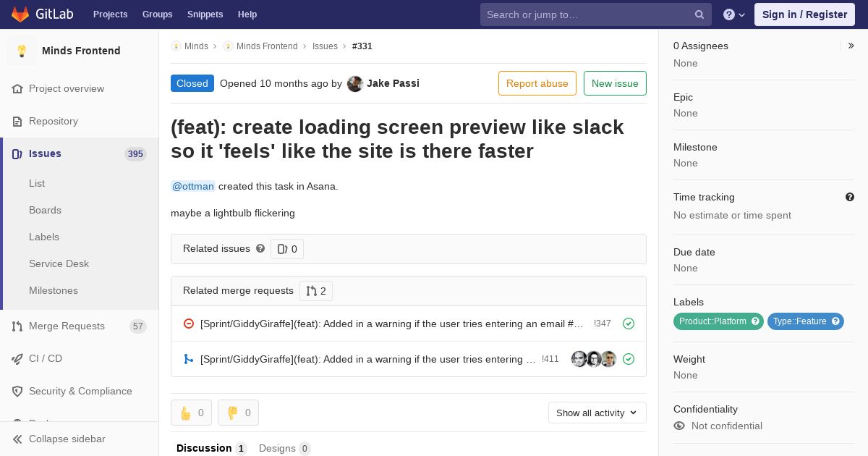Switch to the Designs tab
Image resolution: width=868 pixels, height=456 pixels.
[285, 448]
